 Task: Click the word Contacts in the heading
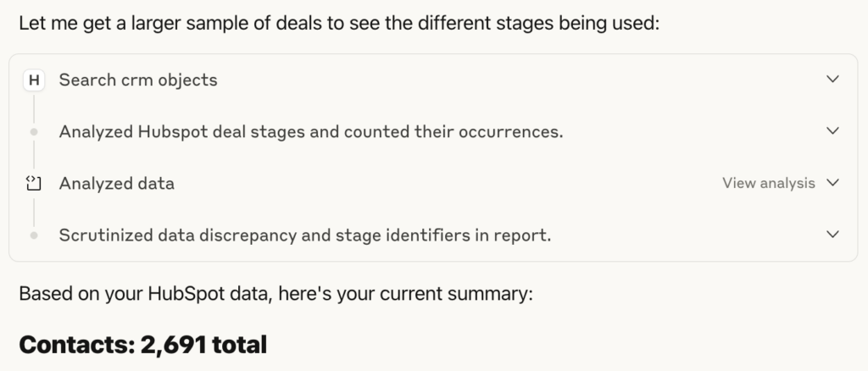coord(77,345)
